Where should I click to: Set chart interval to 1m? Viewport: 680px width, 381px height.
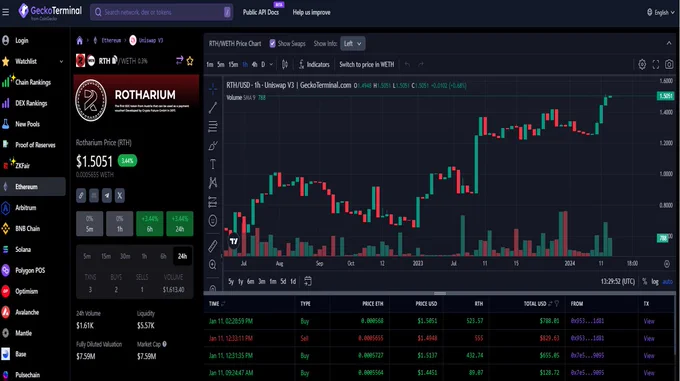[x=209, y=65]
